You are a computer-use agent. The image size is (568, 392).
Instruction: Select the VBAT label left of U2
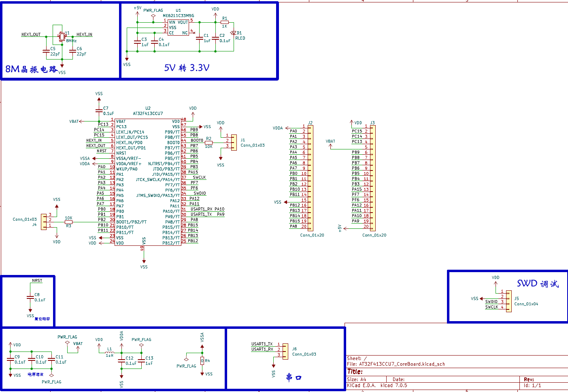tap(74, 121)
